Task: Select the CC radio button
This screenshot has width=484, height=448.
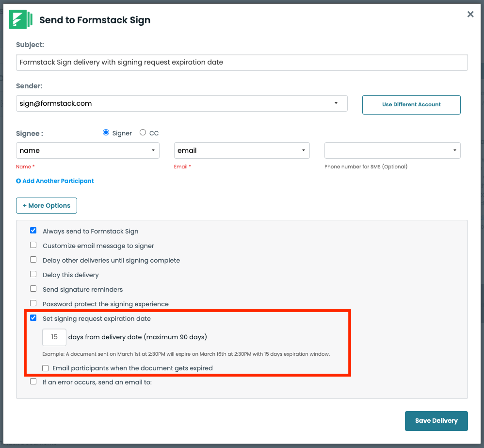Action: 143,133
